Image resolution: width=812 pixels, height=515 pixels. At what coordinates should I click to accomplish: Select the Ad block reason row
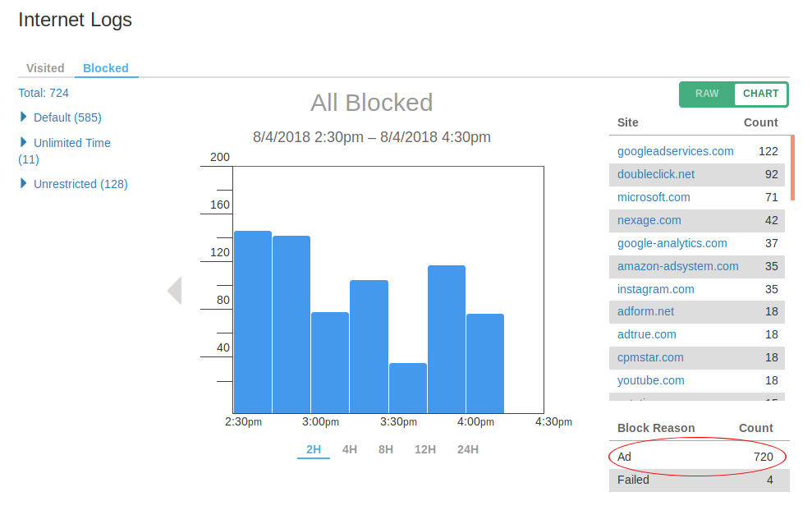tap(697, 457)
